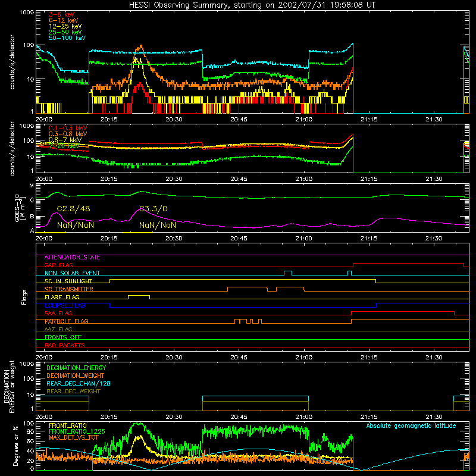Click the 20:45 tick label under the GOES panel

pos(239,239)
